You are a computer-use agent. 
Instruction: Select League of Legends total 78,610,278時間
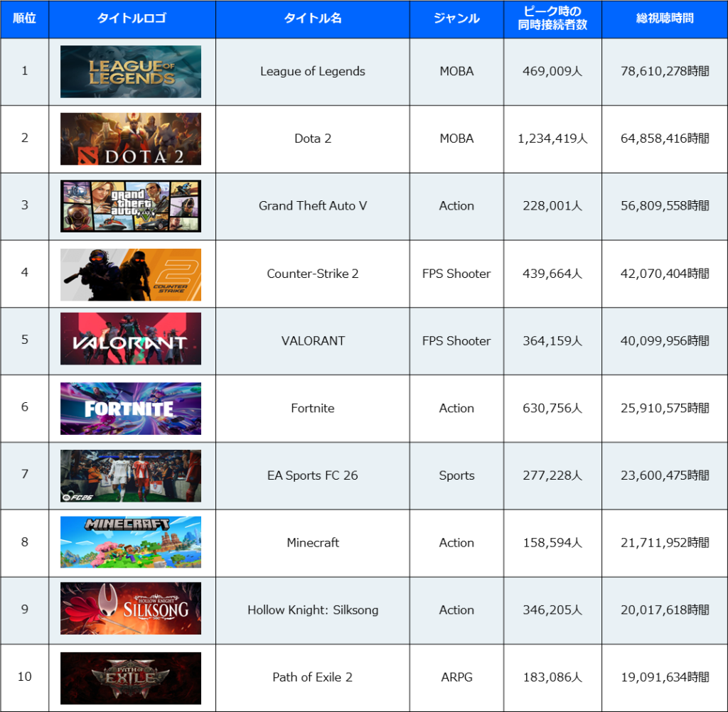[665, 71]
